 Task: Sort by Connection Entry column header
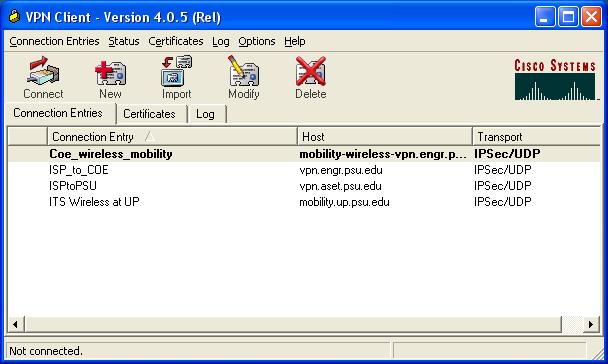(172, 137)
